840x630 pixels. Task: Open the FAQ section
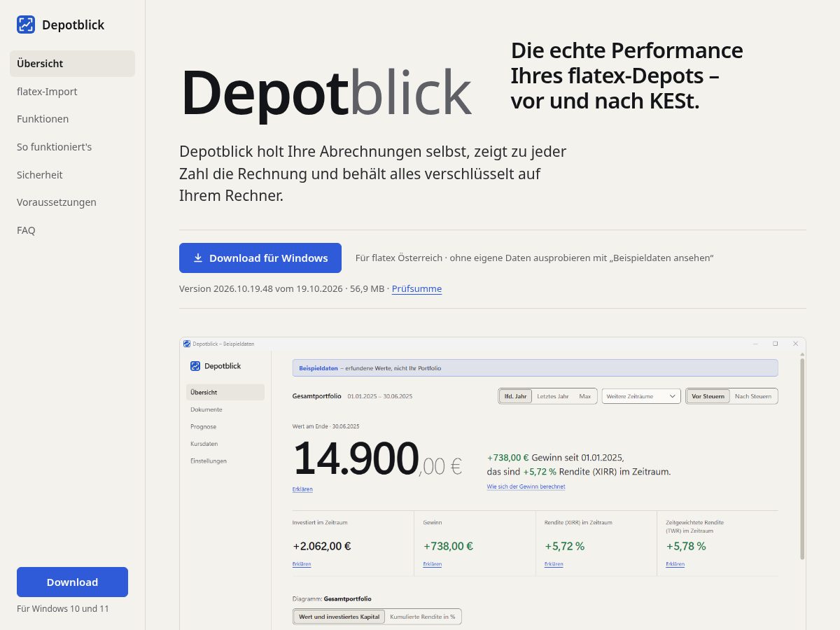click(x=26, y=230)
